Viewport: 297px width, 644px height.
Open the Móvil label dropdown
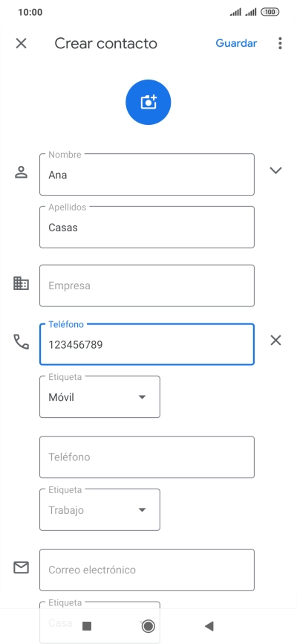click(x=99, y=397)
